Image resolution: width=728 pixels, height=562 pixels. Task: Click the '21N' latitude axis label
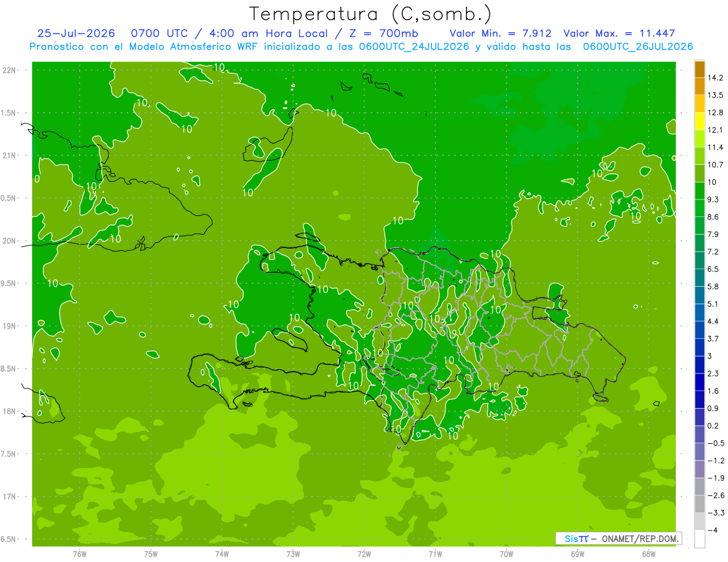point(10,156)
